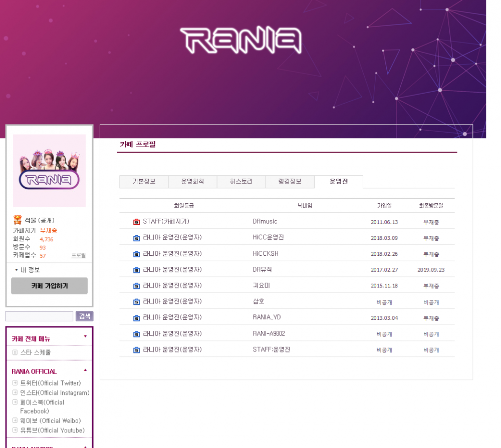501x448 pixels.
Task: Open the 스타 스케줄 menu link
Action: tap(36, 352)
